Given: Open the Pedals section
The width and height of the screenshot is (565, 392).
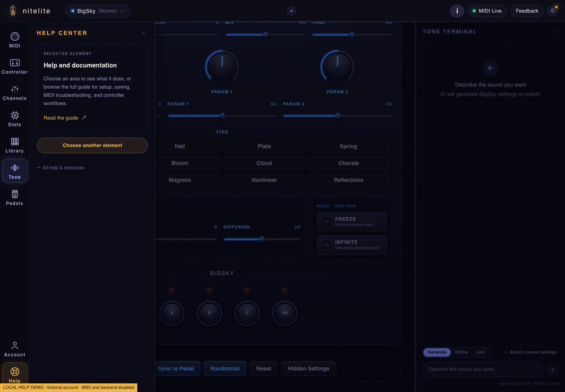Looking at the screenshot, I should (15, 198).
